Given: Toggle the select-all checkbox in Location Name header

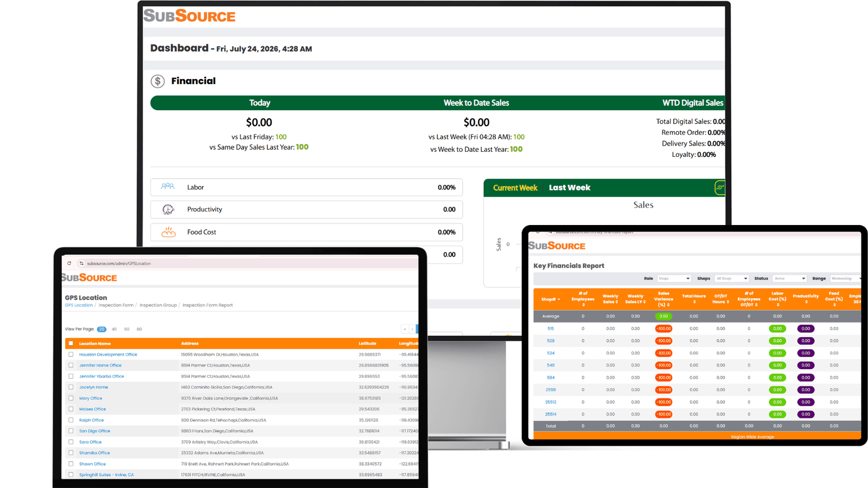Looking at the screenshot, I should point(71,343).
